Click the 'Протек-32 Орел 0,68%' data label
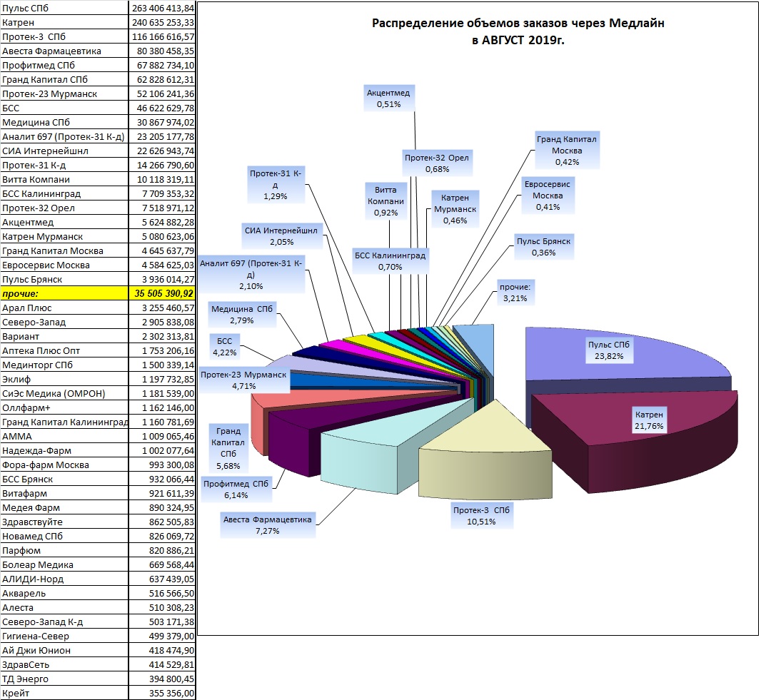This screenshot has height=700, width=766. pos(437,163)
